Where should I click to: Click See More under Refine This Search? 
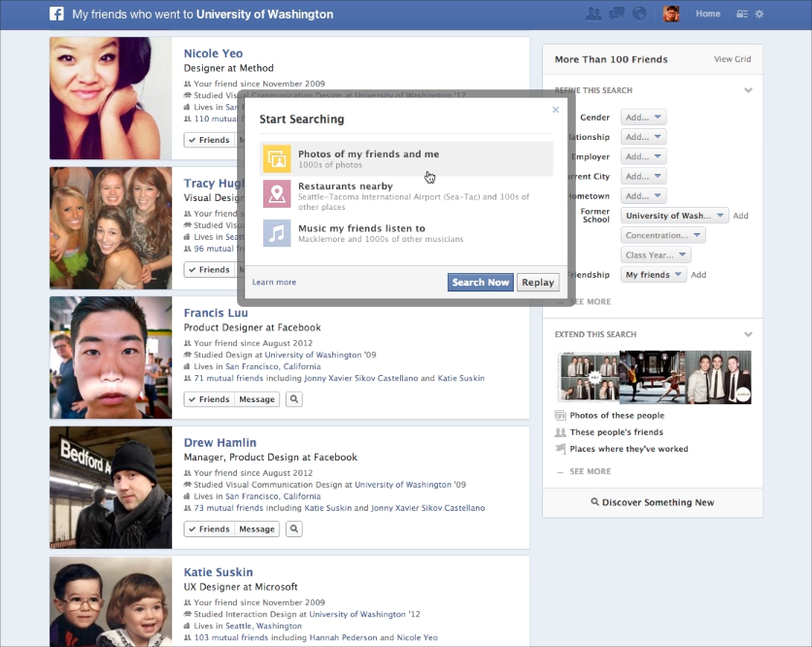[x=590, y=301]
